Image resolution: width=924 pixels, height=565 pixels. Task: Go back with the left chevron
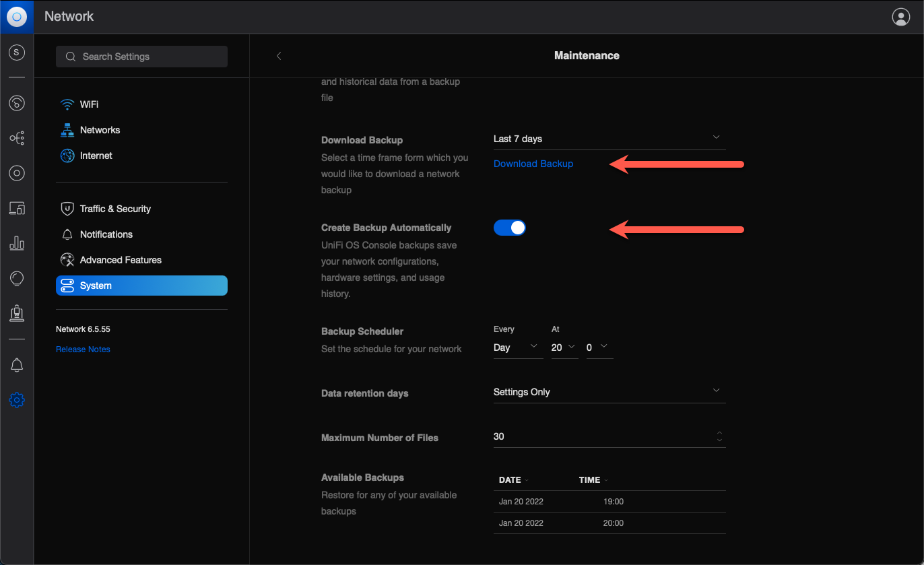click(x=279, y=56)
